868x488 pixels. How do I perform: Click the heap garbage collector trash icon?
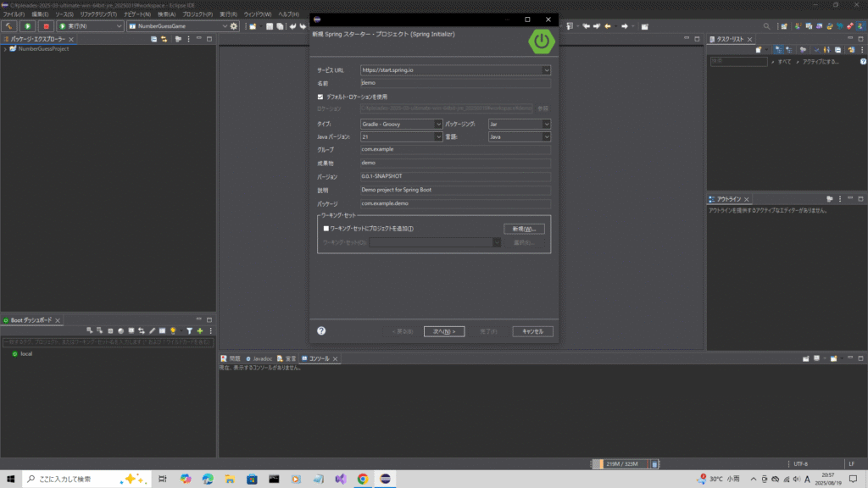654,464
